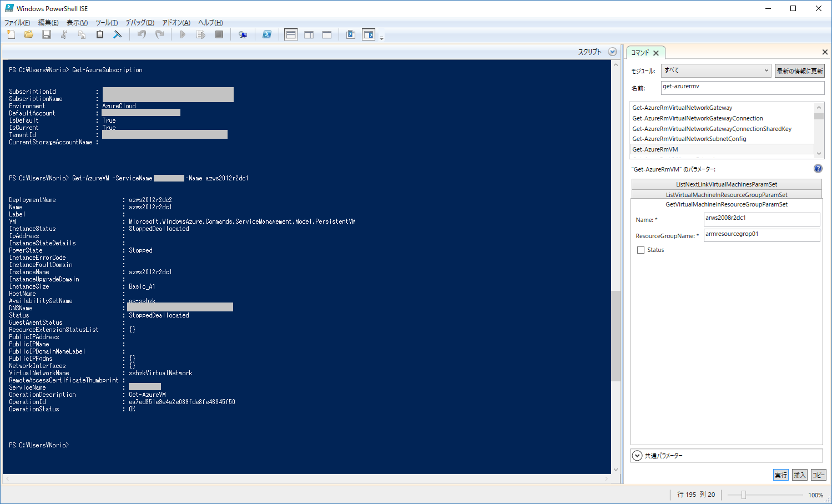Open the モジュール dropdown

click(x=716, y=70)
